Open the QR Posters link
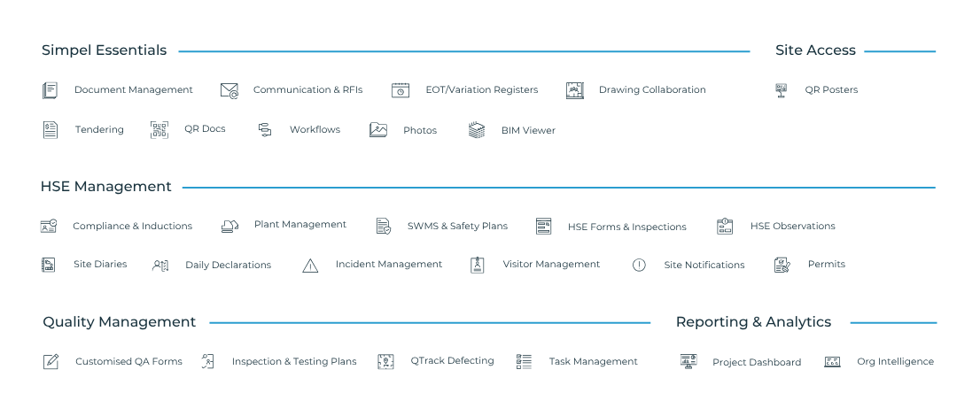Image resolution: width=980 pixels, height=416 pixels. point(831,90)
